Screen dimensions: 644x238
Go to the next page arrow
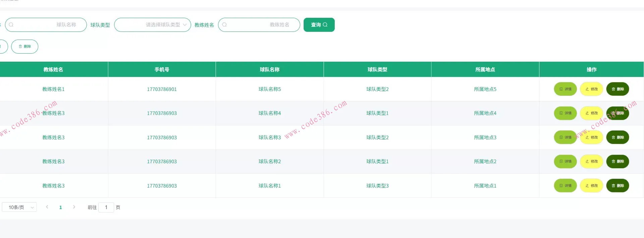[x=74, y=207]
